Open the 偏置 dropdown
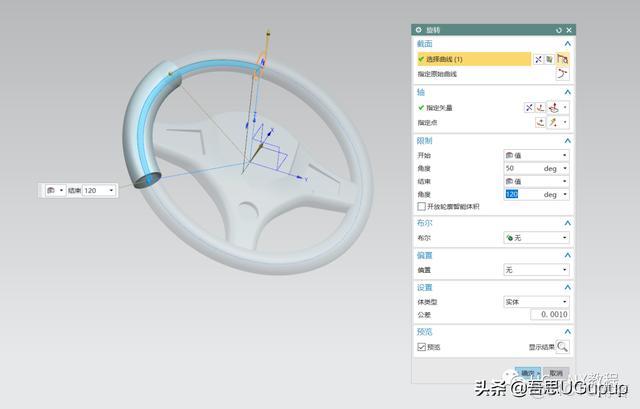This screenshot has height=409, width=640. coord(536,269)
